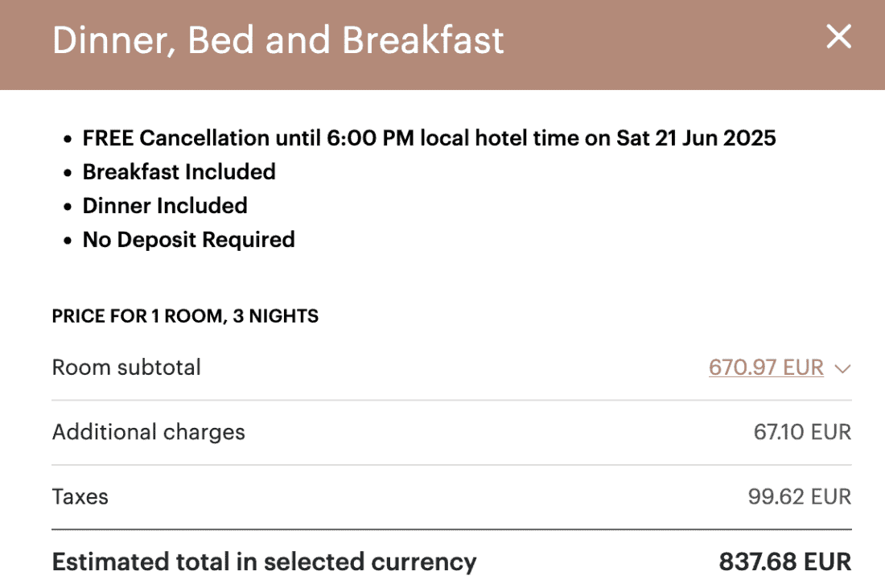The image size is (885, 588).
Task: Close the Dinner, Bed and Breakfast dialog
Action: coord(838,37)
